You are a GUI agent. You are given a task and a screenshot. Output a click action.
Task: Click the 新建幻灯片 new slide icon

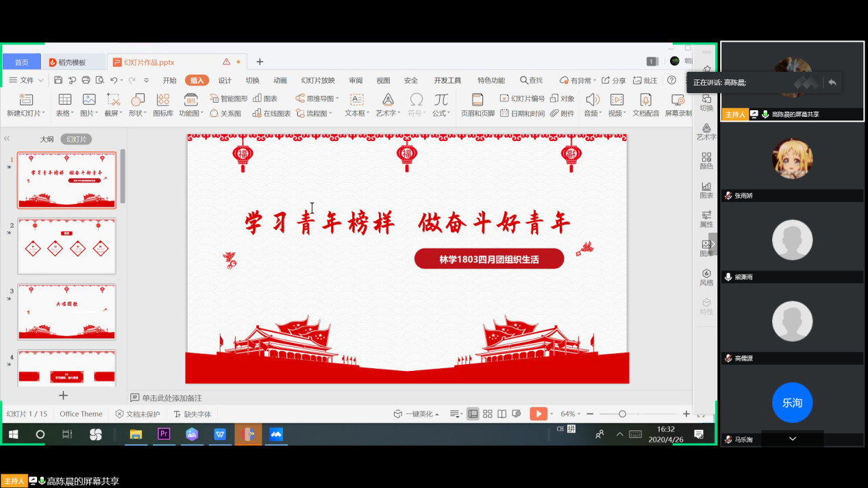(26, 100)
